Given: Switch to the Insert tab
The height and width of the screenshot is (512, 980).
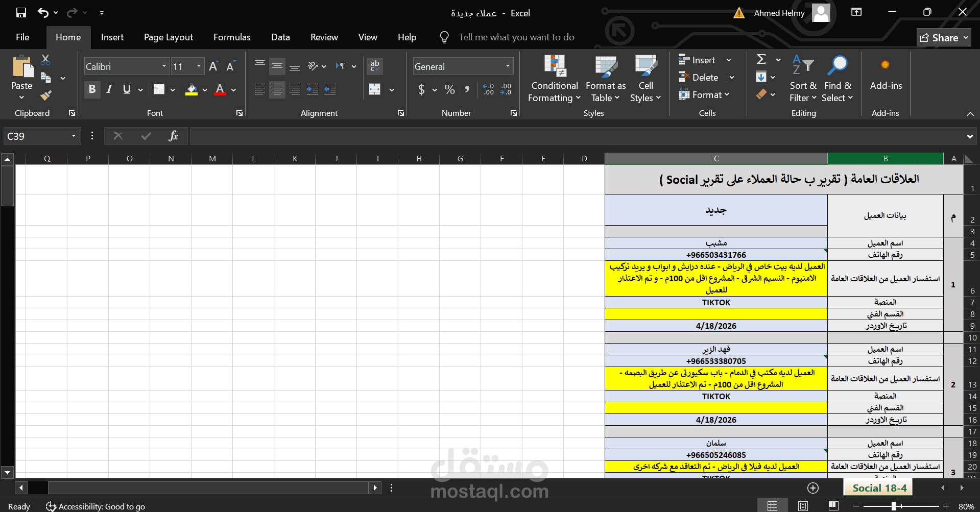Looking at the screenshot, I should [x=112, y=37].
